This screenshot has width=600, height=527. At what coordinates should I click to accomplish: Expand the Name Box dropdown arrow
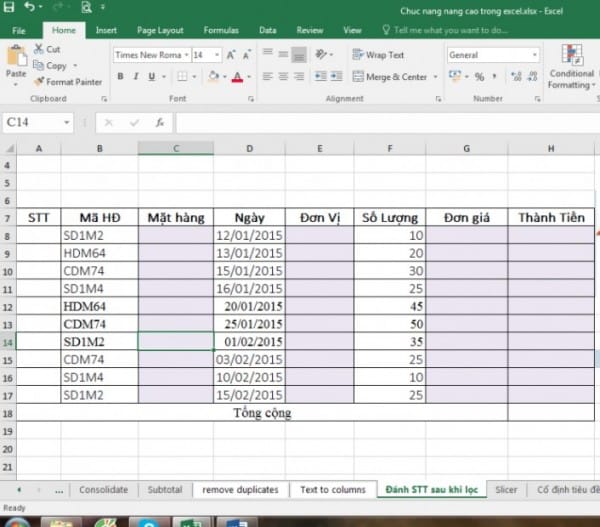pos(67,122)
